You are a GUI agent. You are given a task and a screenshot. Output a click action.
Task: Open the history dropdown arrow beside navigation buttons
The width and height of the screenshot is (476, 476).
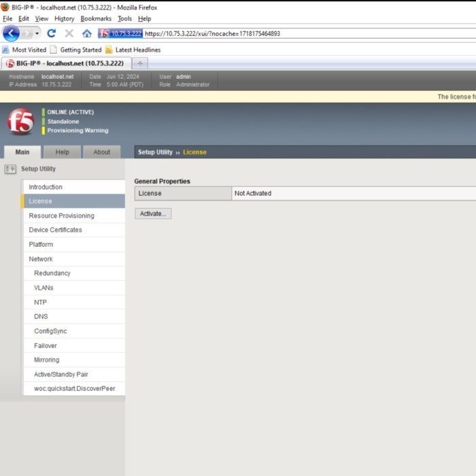pyautogui.click(x=37, y=33)
